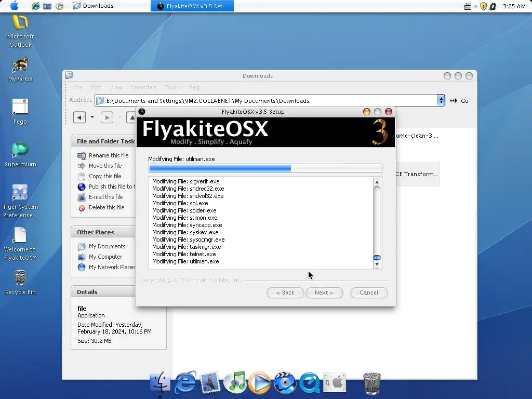
Task: Click Move this file link
Action: click(x=105, y=166)
